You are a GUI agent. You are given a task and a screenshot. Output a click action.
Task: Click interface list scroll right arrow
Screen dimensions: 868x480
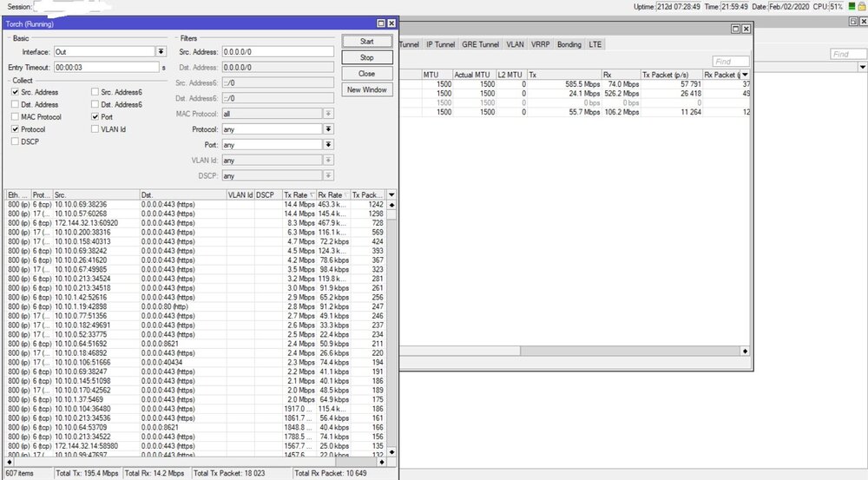pyautogui.click(x=745, y=351)
